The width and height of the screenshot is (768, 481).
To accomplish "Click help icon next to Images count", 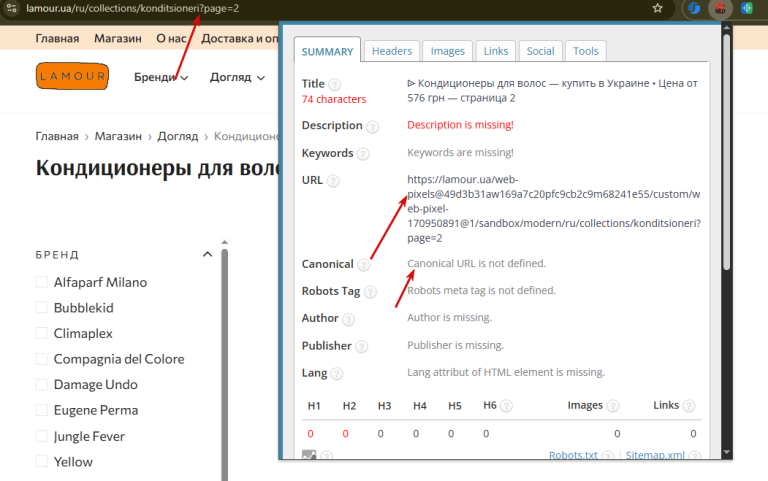I will [x=613, y=406].
